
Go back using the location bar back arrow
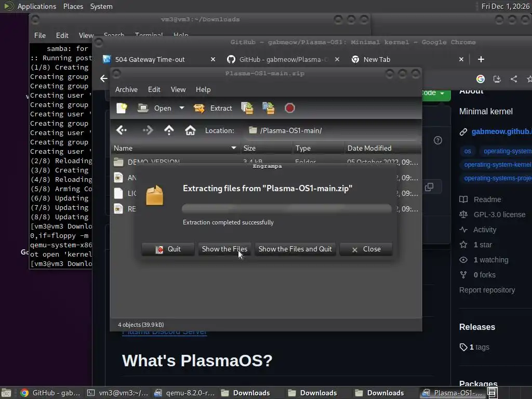[x=122, y=130]
